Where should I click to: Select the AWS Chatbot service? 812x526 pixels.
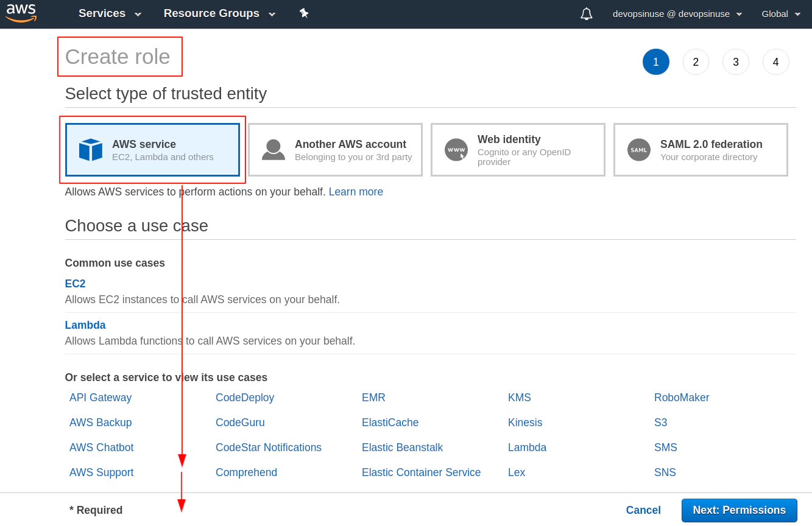102,447
